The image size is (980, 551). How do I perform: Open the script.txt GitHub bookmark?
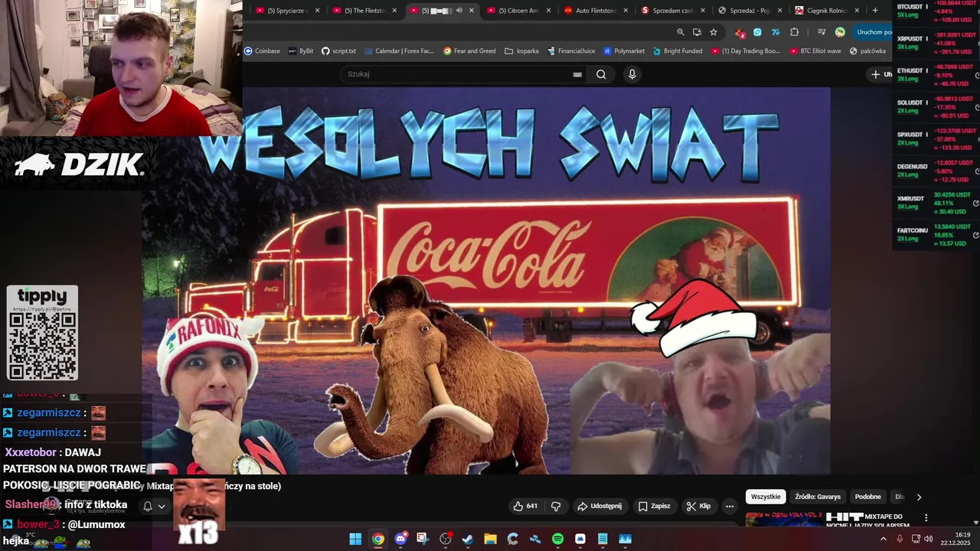click(x=338, y=51)
